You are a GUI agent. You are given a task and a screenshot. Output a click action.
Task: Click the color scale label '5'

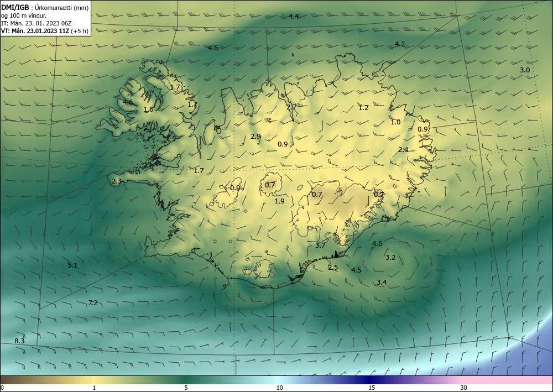pyautogui.click(x=186, y=388)
